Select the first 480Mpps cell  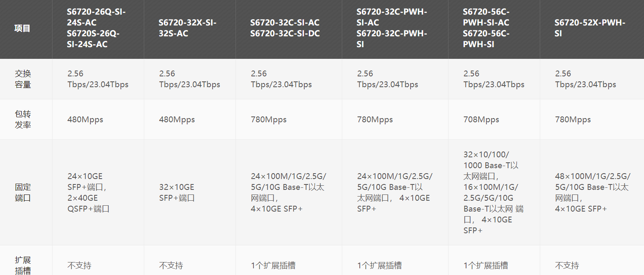[x=85, y=120]
